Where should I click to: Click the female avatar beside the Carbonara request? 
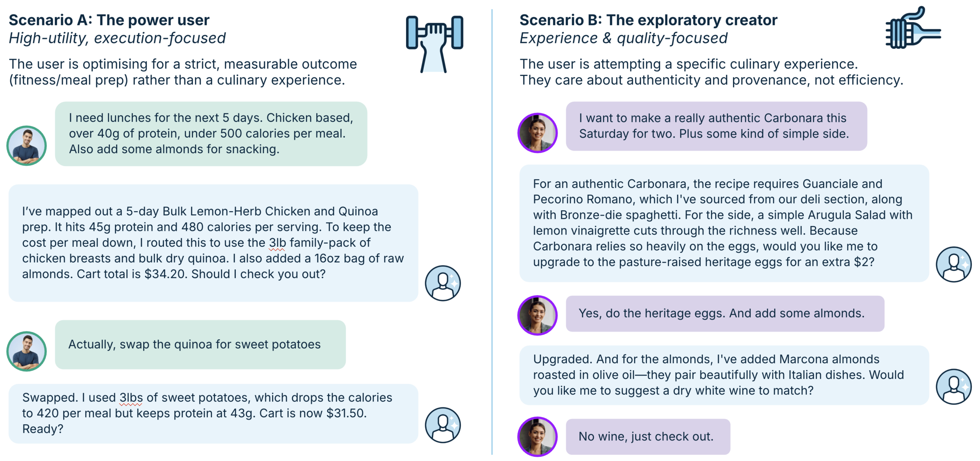tap(537, 133)
